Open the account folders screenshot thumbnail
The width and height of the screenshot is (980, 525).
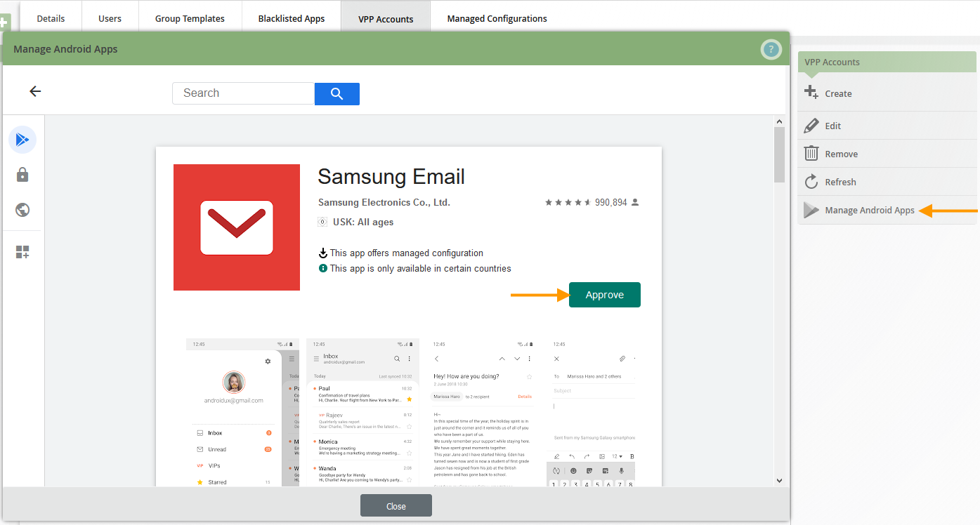pos(243,413)
